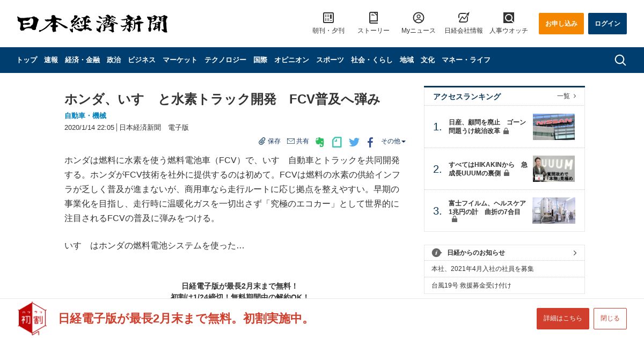Screen dimensions: 644x338
Task: Expand 日経からのお知らせ with the chevron arrow
Action: pos(575,253)
